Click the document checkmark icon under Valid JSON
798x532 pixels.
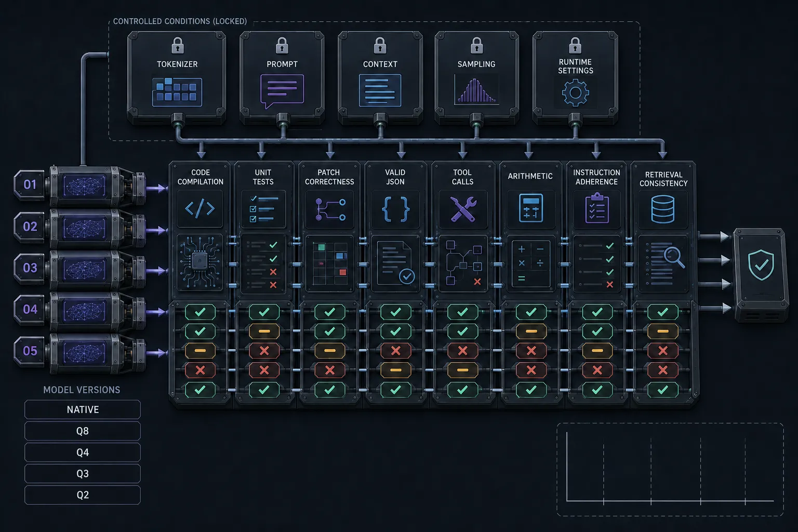(395, 262)
